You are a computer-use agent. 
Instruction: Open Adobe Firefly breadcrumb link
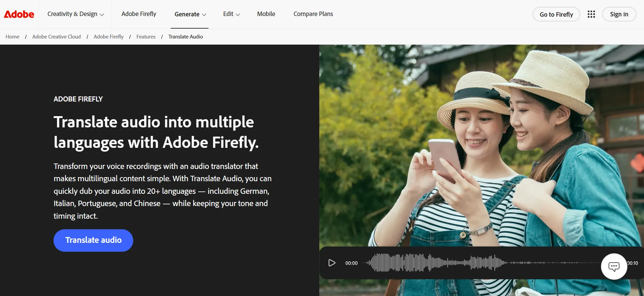tap(109, 37)
